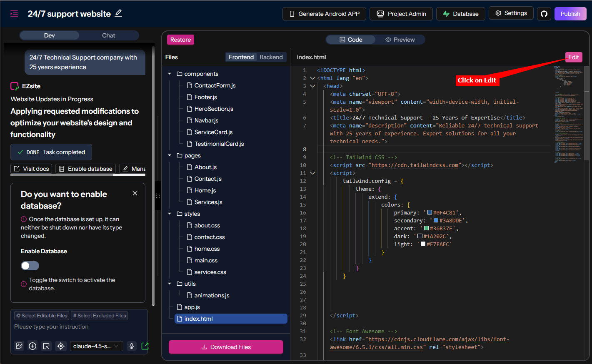592x364 pixels.
Task: Click the crosshair target icon in prompt box
Action: coord(61,346)
